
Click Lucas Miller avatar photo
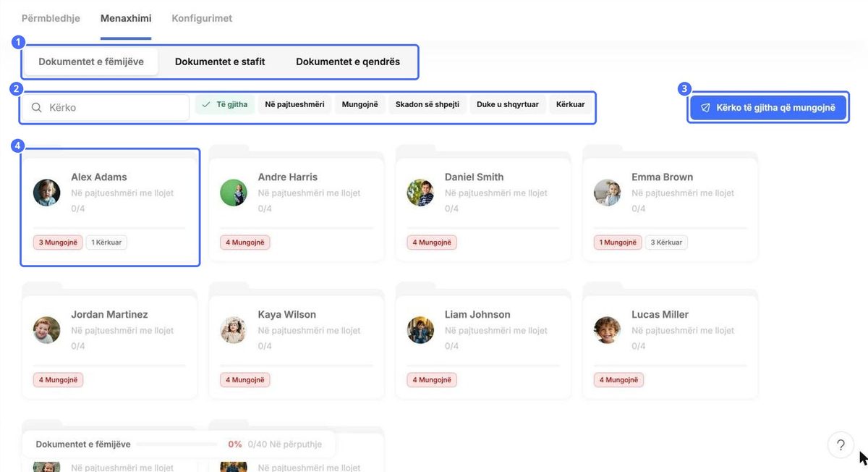(608, 330)
